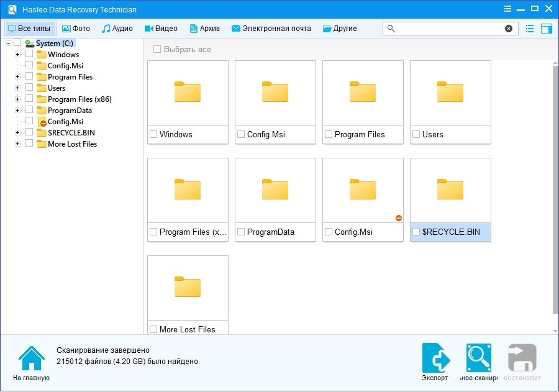Image resolution: width=559 pixels, height=392 pixels.
Task: Click the vertical scrollbar in file grid
Action: pyautogui.click(x=555, y=186)
